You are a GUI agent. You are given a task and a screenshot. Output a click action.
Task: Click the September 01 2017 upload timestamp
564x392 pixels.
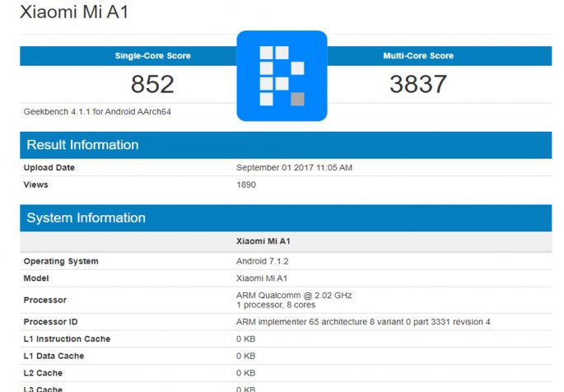(294, 168)
